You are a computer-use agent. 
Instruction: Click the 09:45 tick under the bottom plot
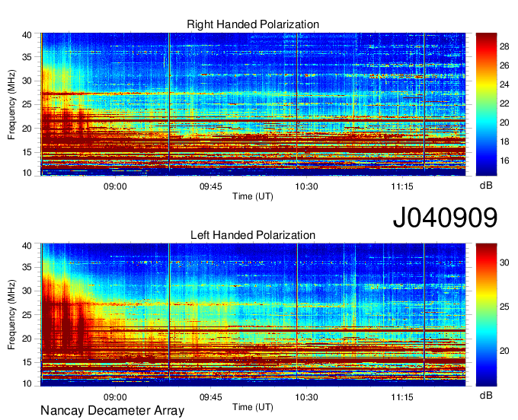(x=211, y=397)
